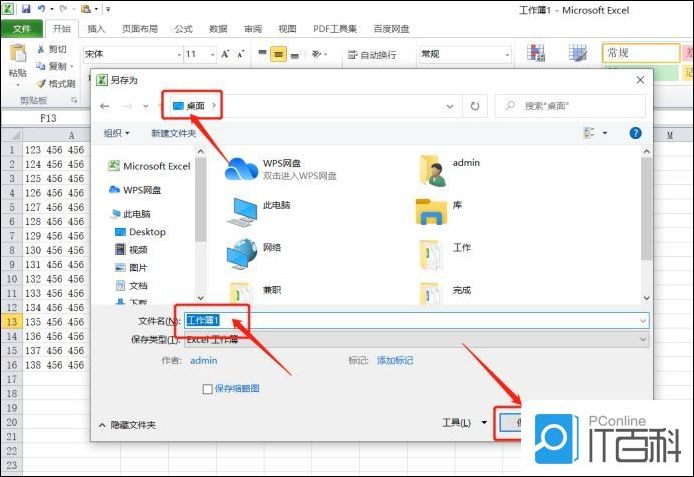Click the Undo icon in quick access toolbar
Screen dimensions: 694x477
[41, 8]
